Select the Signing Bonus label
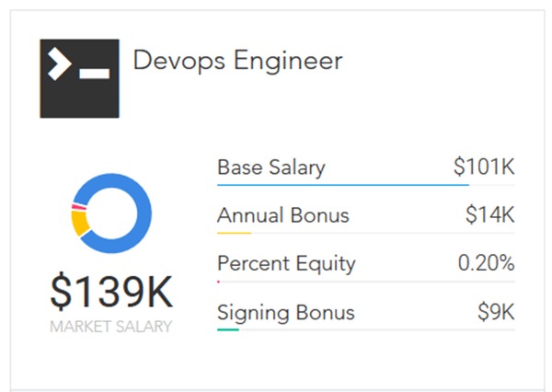This screenshot has height=392, width=552. (285, 313)
